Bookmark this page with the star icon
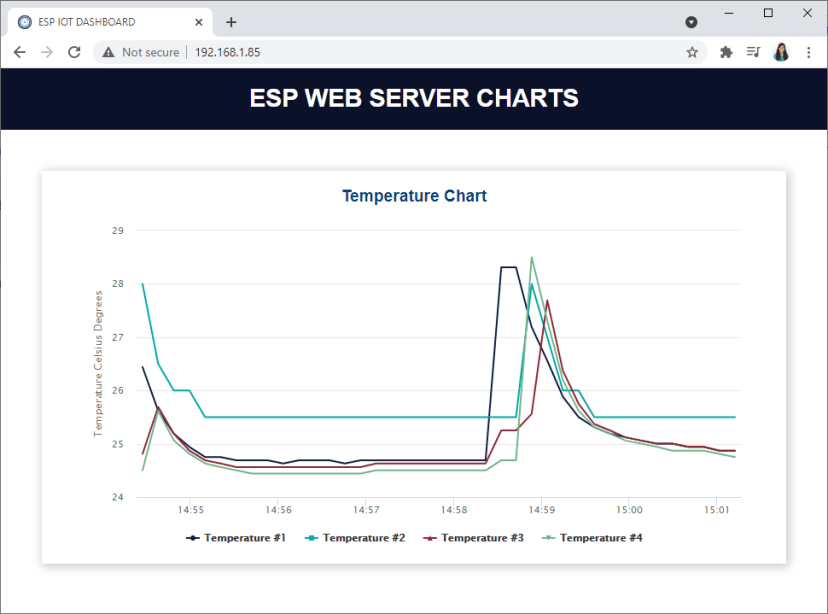Image resolution: width=828 pixels, height=614 pixels. pyautogui.click(x=692, y=51)
